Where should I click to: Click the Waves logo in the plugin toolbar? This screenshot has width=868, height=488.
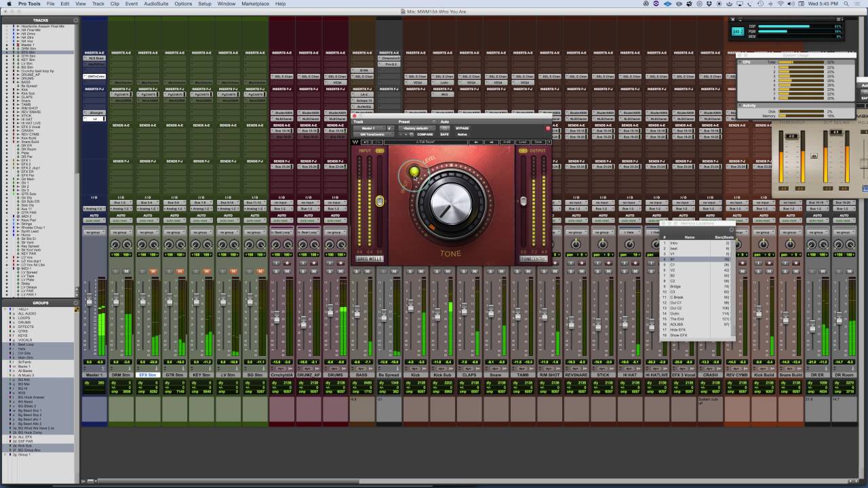click(355, 142)
